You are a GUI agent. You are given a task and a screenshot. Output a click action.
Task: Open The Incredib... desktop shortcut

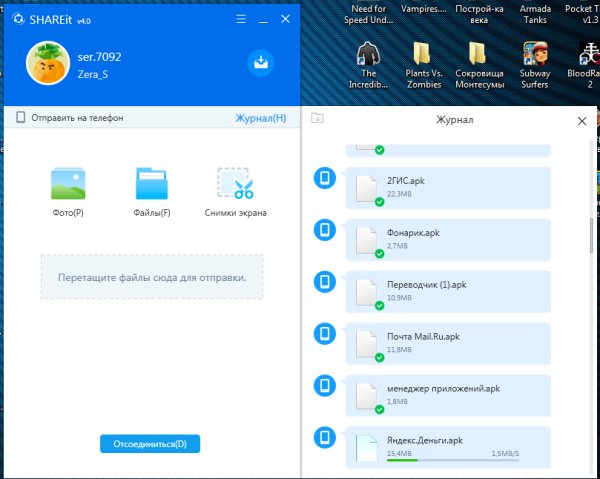(368, 65)
